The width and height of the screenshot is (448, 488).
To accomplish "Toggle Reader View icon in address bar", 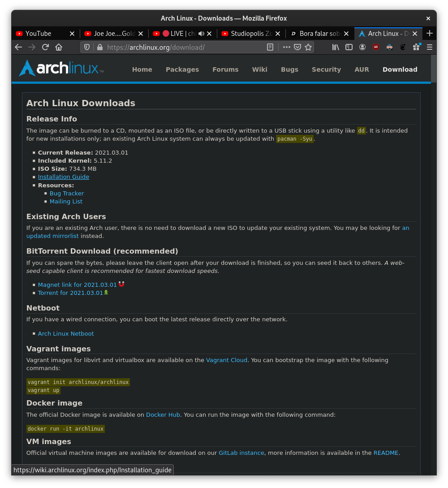I will (270, 48).
